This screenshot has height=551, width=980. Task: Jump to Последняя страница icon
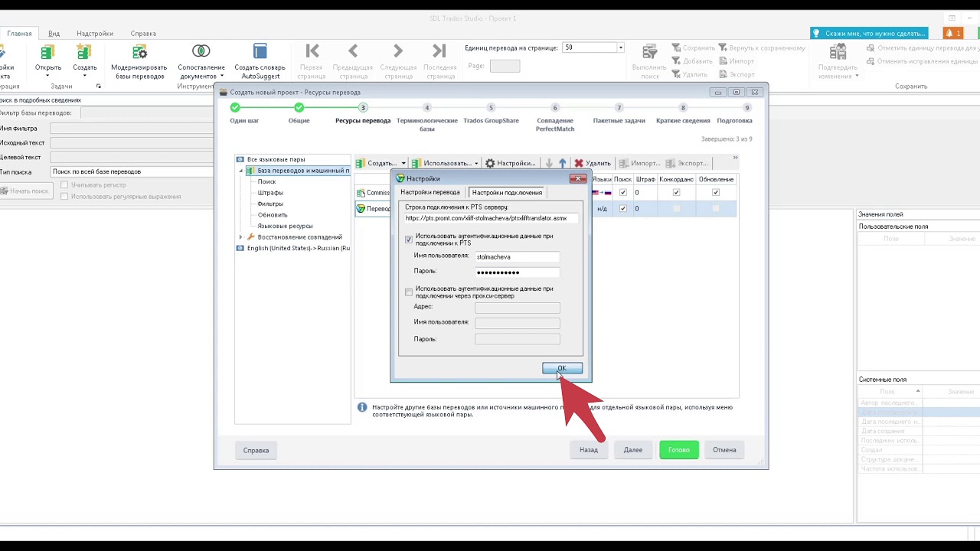pyautogui.click(x=439, y=51)
